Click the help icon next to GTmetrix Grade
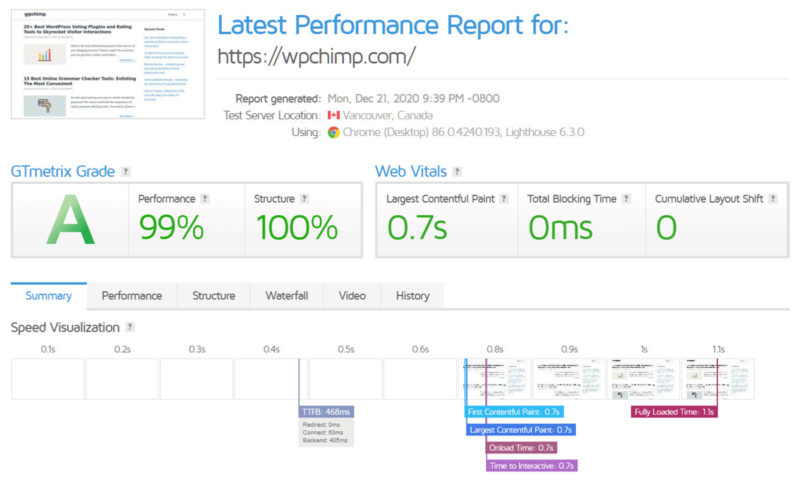The height and width of the screenshot is (480, 800). click(126, 171)
